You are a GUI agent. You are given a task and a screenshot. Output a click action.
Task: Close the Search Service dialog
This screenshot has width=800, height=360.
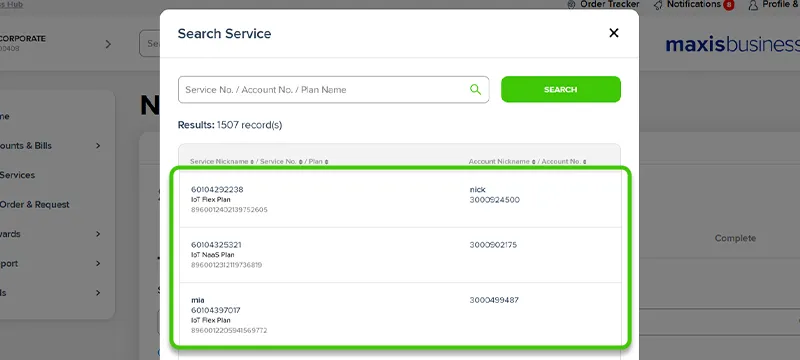point(614,33)
